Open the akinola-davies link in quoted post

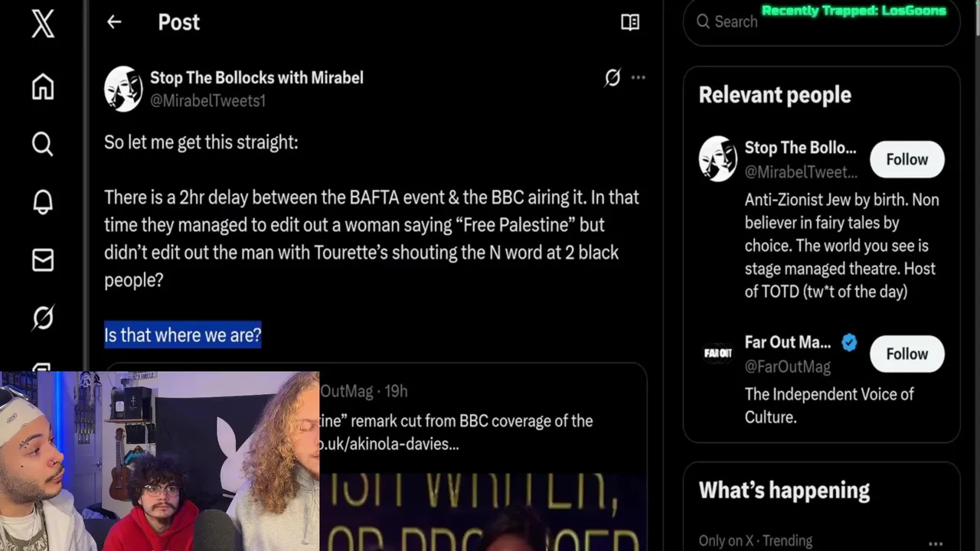pyautogui.click(x=389, y=444)
